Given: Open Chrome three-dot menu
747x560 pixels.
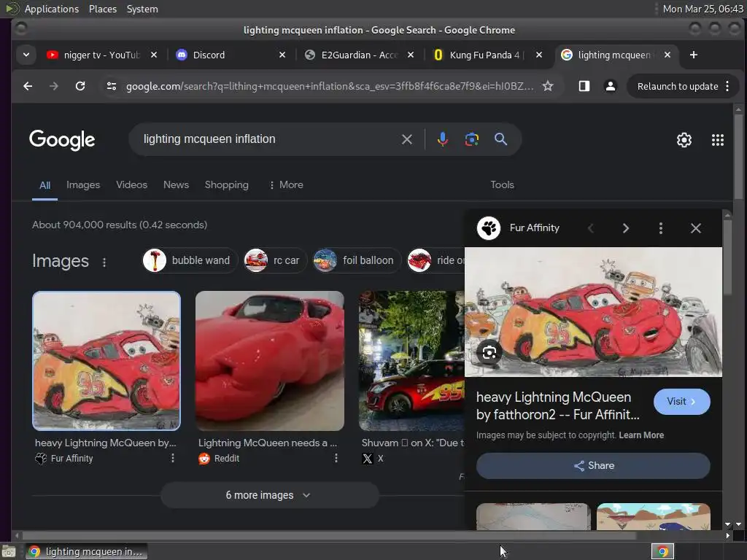Looking at the screenshot, I should coord(727,86).
